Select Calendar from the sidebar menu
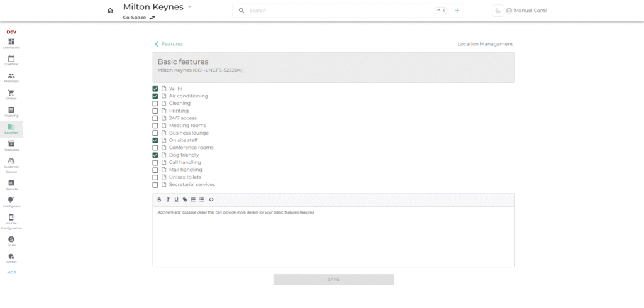Screen dimensions: 644x308 click(x=11, y=60)
